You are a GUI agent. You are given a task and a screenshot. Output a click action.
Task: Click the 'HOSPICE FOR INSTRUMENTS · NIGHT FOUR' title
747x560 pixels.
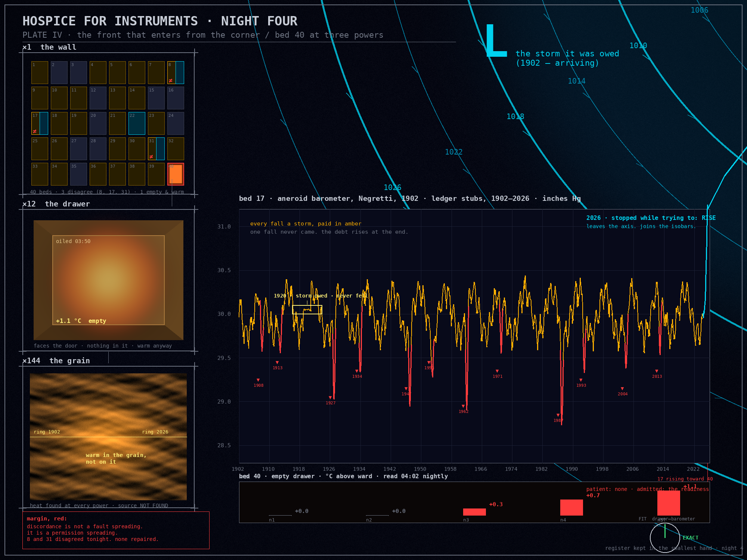click(160, 21)
